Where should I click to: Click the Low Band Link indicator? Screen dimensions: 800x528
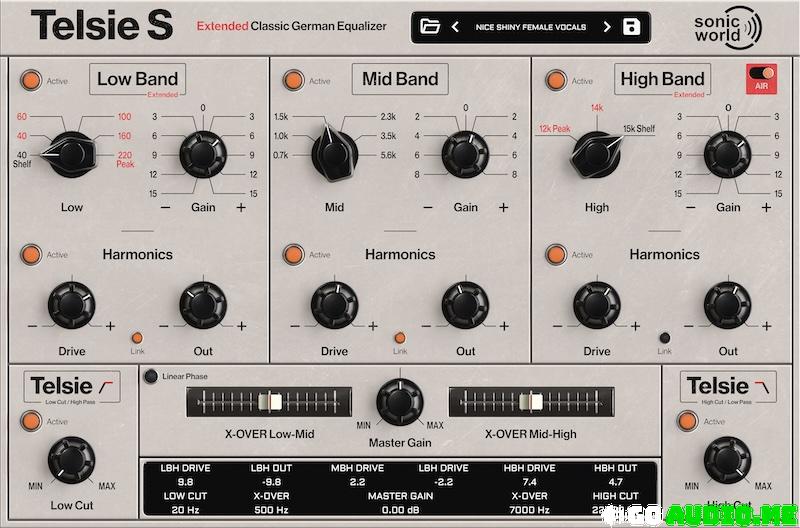(x=137, y=337)
